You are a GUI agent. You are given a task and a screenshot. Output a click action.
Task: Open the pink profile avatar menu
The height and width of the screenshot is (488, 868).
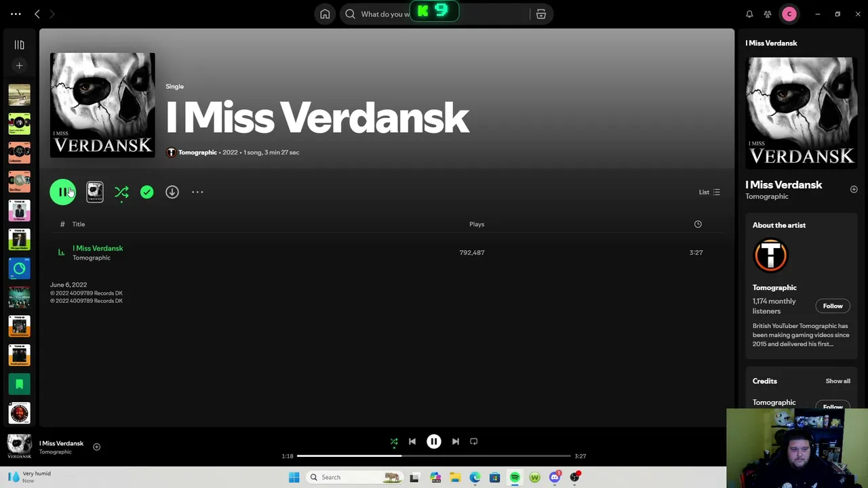(789, 14)
